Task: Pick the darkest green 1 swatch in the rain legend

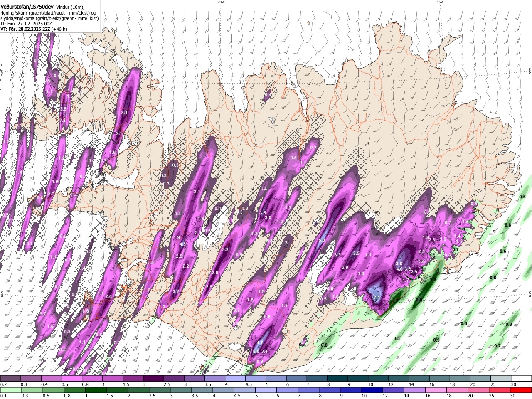Action: (x=96, y=390)
